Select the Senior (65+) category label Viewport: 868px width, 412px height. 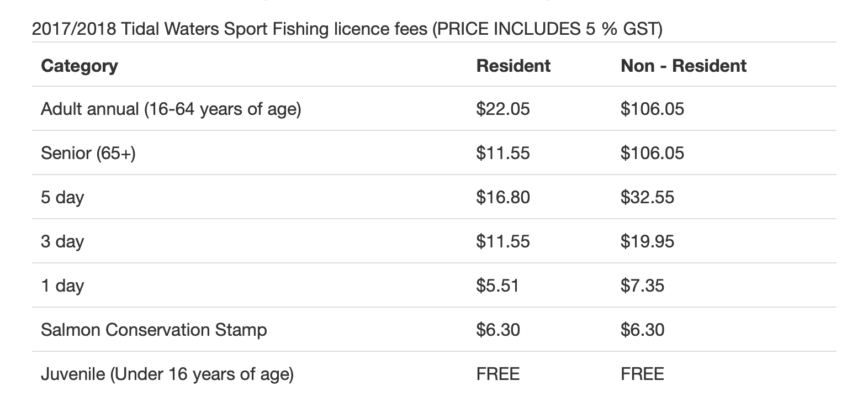88,153
